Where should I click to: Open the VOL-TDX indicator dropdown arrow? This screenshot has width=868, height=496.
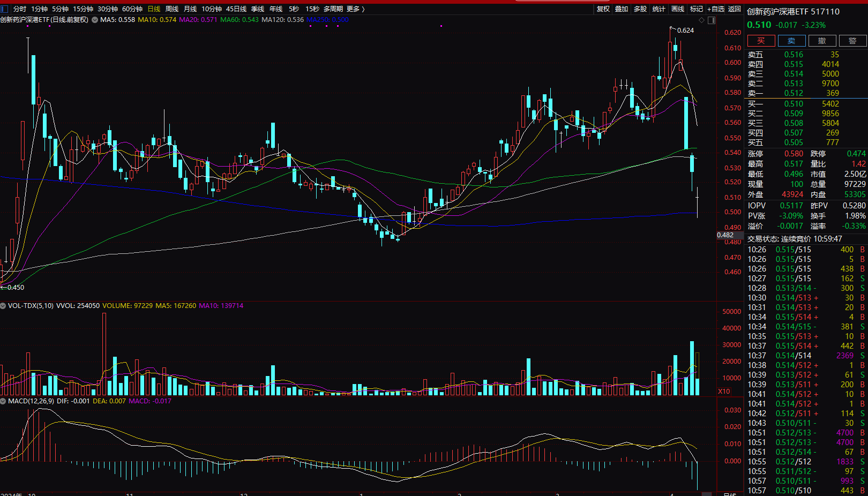(x=3, y=306)
